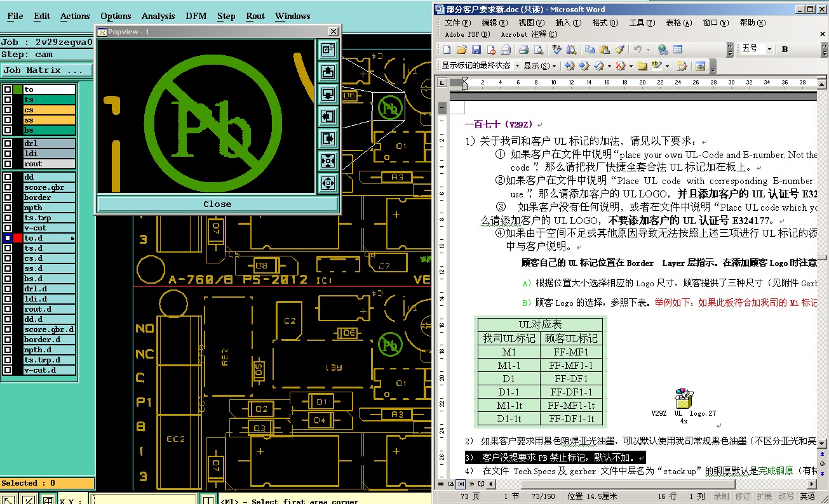Open the Analysis menu
The image size is (829, 504).
pos(158,16)
